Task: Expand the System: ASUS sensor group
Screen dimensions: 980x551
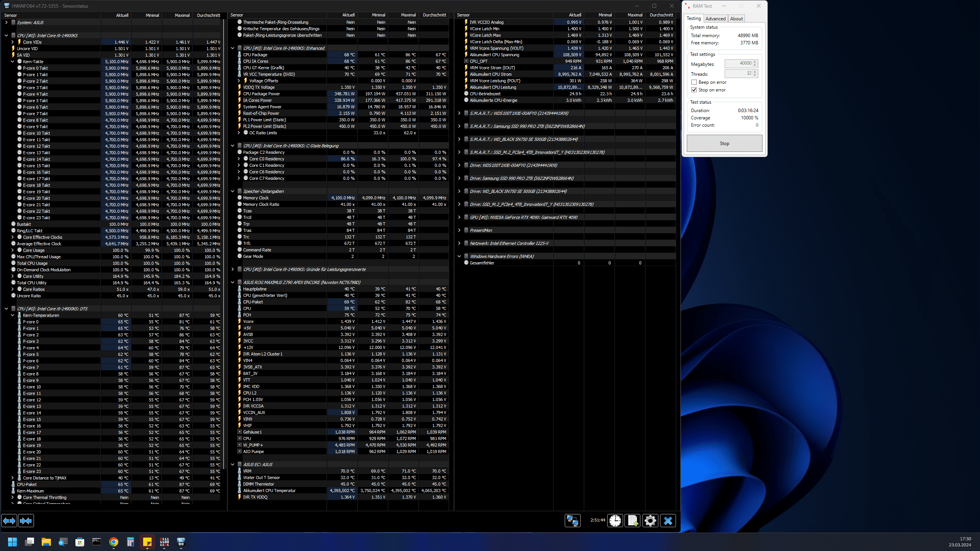Action: (x=6, y=23)
